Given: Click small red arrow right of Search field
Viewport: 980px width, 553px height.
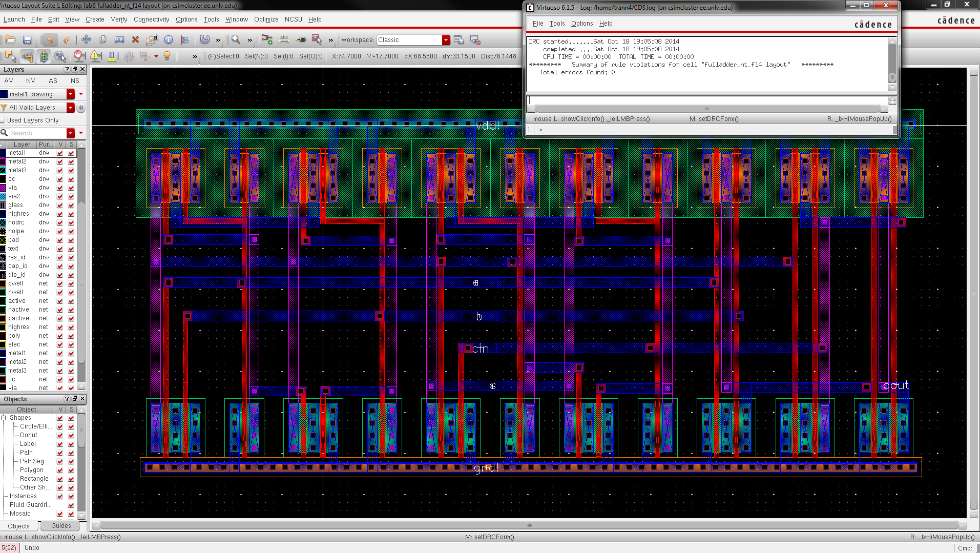Looking at the screenshot, I should [81, 133].
